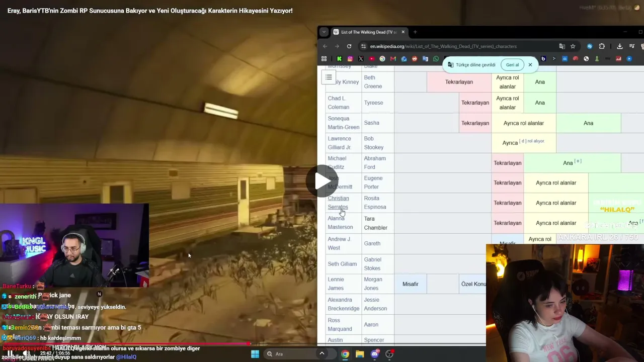Click the 'Misafir' cell in Morgan Jones row
This screenshot has width=644, height=362.
[x=411, y=284]
